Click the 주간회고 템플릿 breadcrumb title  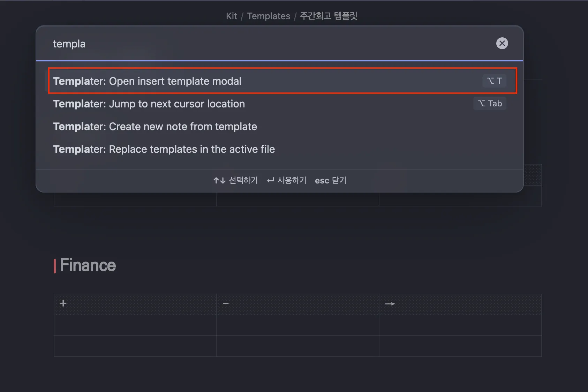click(x=328, y=16)
